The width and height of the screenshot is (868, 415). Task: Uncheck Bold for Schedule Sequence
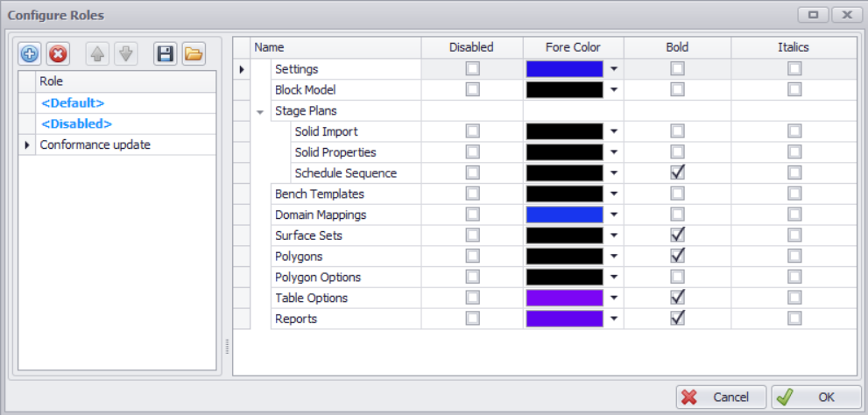pos(677,173)
